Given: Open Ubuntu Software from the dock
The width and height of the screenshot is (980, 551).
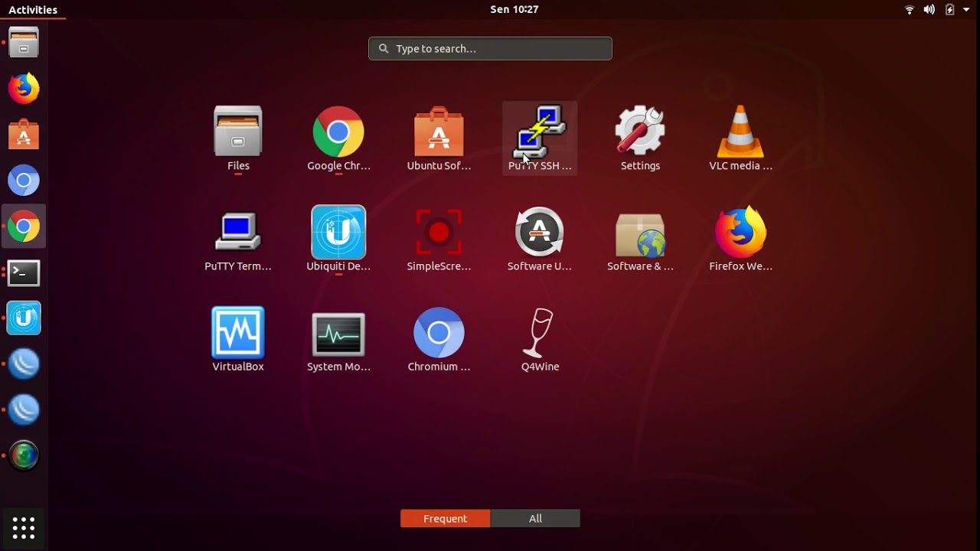Looking at the screenshot, I should pos(24,135).
